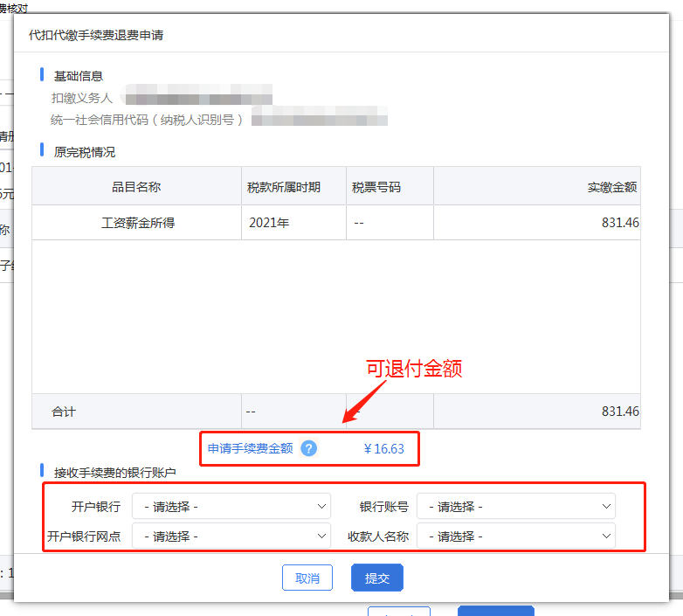
Task: Click the 合计 row label
Action: [64, 412]
